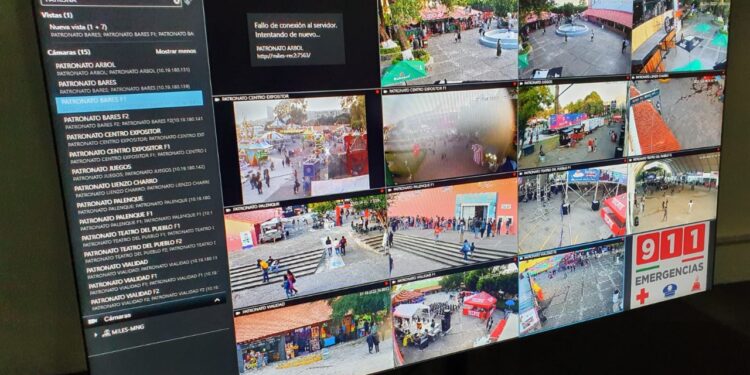750x375 pixels.
Task: Click the camera icon on Centro Expositor F1 title
Action: pos(385,91)
